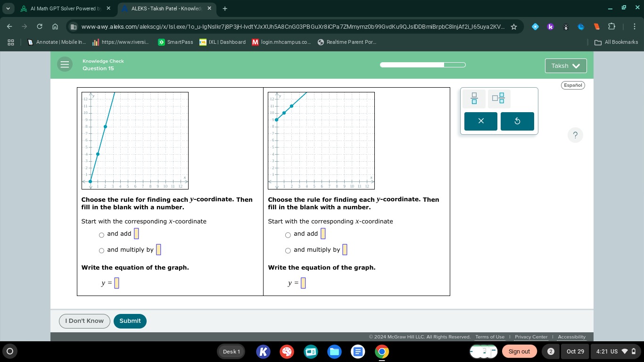Viewport: 644px width, 362px height.
Task: Open login.mhcampus bookmark
Action: point(281,42)
